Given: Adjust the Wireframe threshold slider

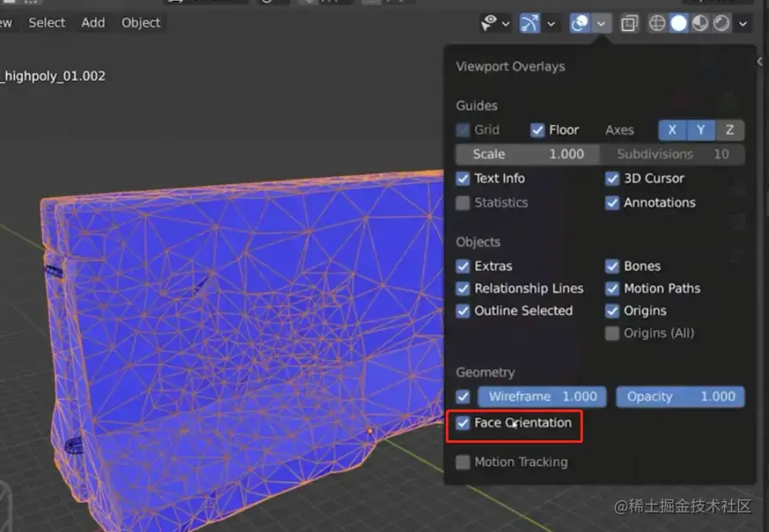Looking at the screenshot, I should [542, 397].
